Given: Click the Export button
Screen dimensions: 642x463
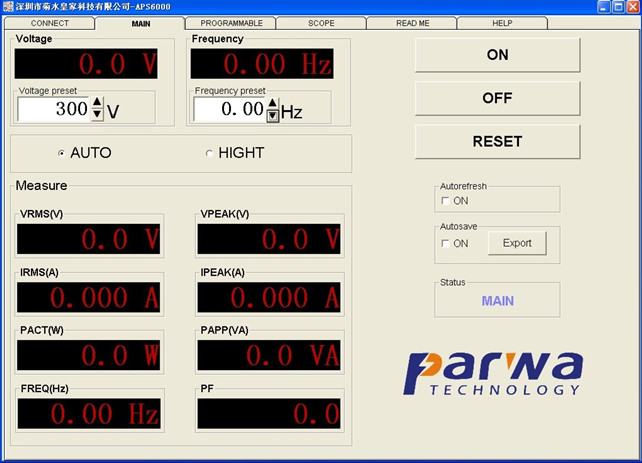Looking at the screenshot, I should point(517,243).
